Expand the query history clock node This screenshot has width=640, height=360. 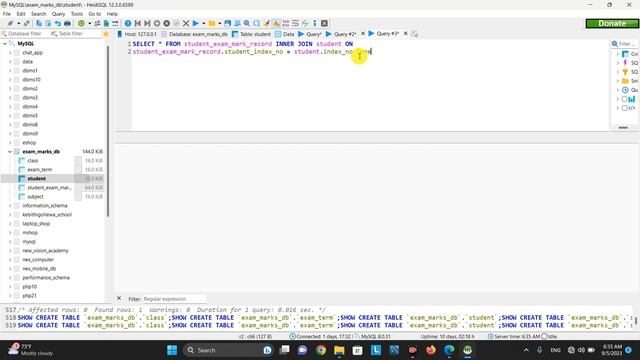pyautogui.click(x=617, y=90)
